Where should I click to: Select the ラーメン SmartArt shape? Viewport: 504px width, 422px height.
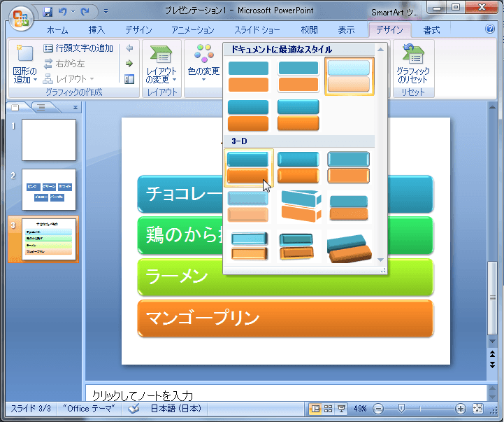point(285,277)
